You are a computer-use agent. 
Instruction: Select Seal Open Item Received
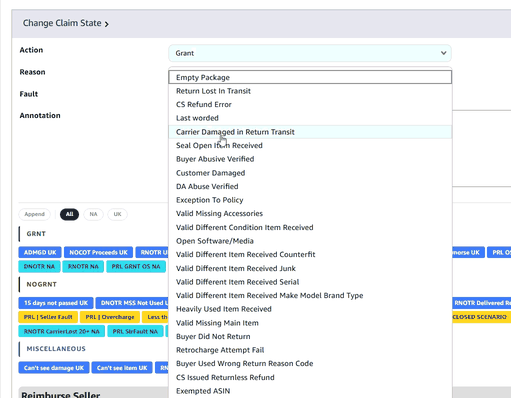[x=310, y=145]
